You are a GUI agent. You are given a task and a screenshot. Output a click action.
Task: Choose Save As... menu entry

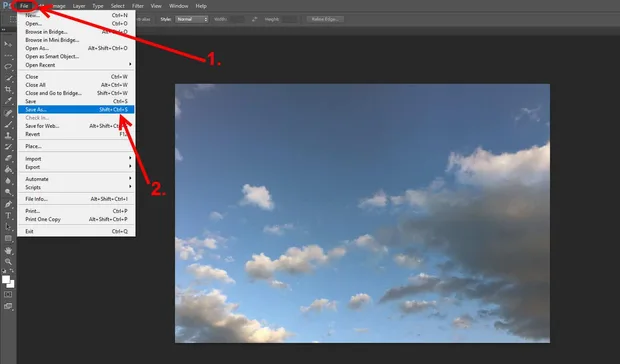(76, 109)
